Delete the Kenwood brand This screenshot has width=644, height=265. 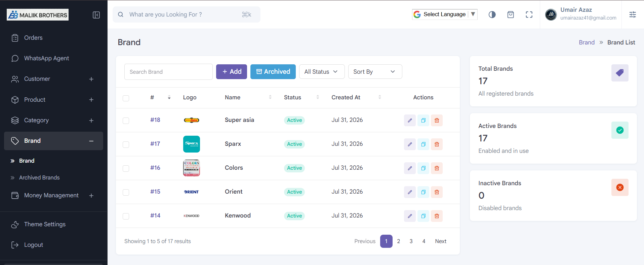click(x=437, y=216)
